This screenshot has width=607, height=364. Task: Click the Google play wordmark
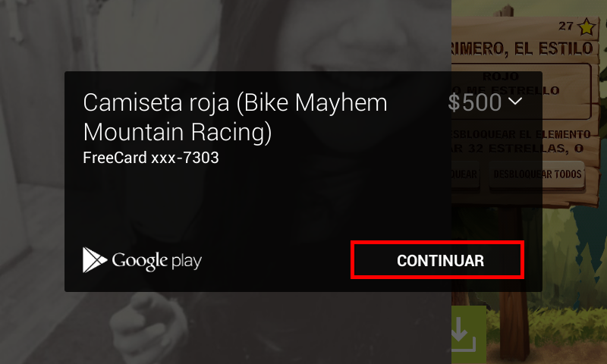157,261
